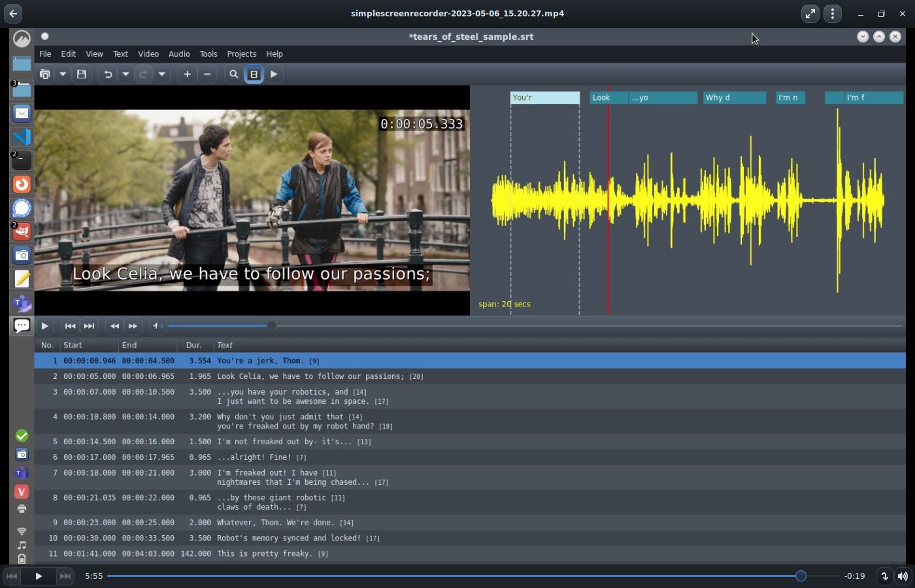Open the Help menu

pyautogui.click(x=274, y=54)
